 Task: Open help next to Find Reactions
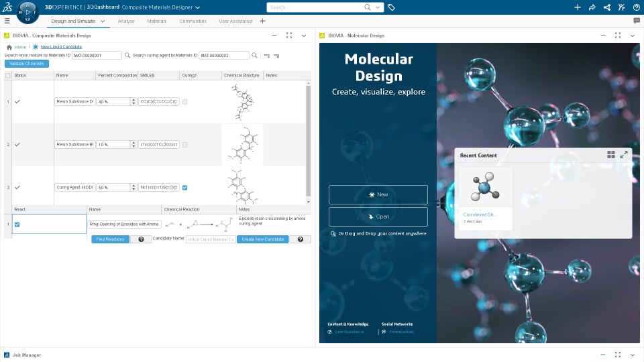click(141, 239)
